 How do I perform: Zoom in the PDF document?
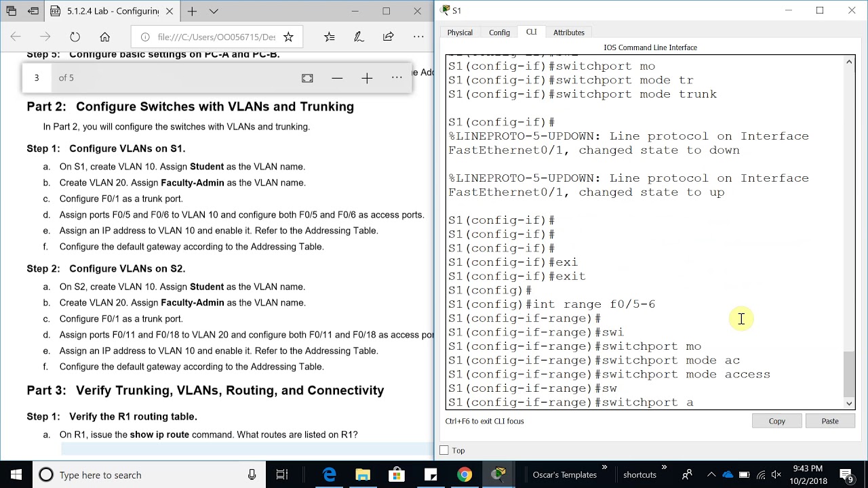click(367, 79)
